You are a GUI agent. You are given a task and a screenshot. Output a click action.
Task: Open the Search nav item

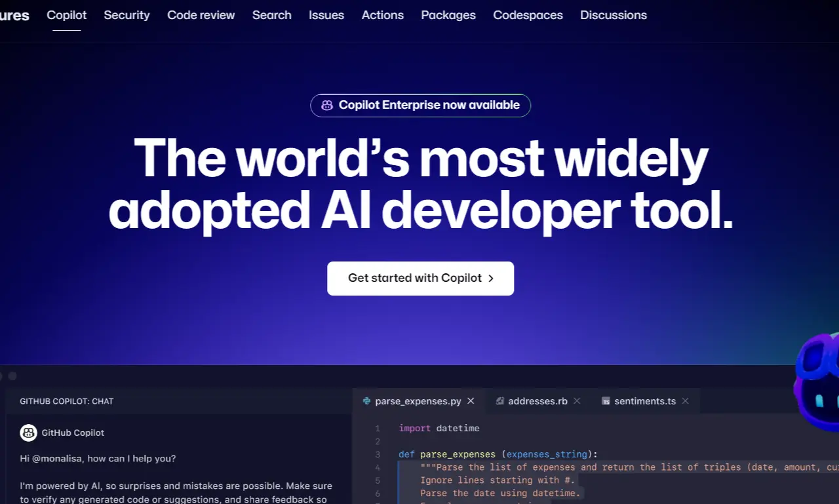point(271,15)
